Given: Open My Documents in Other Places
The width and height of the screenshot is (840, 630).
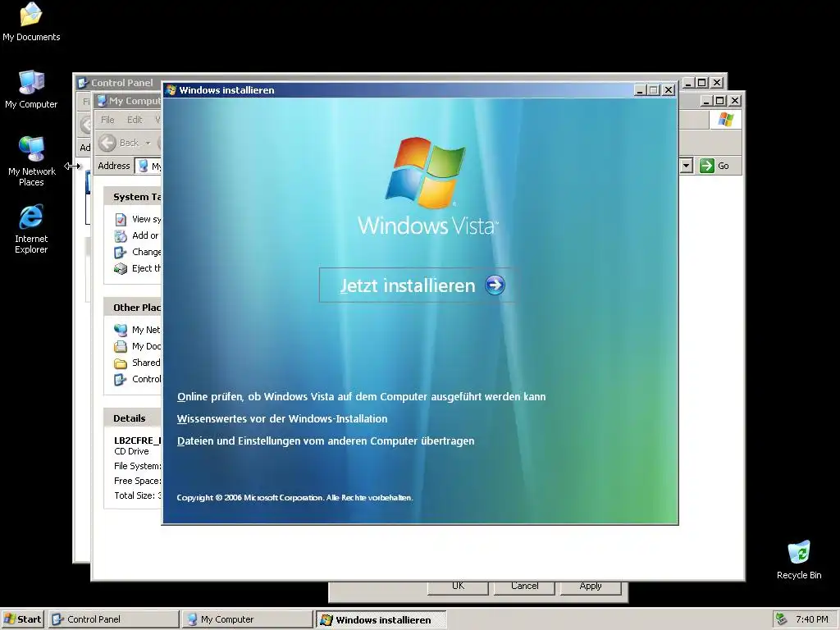Looking at the screenshot, I should 137,347.
